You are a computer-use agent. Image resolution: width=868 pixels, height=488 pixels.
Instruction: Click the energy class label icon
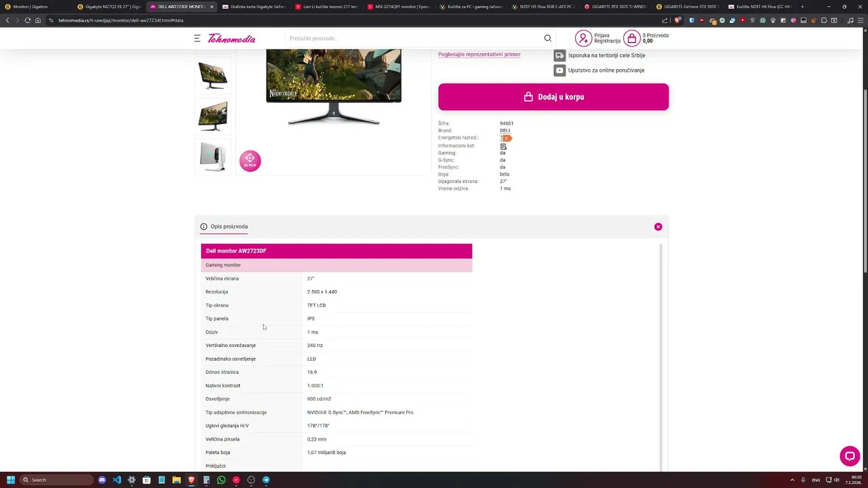(506, 138)
